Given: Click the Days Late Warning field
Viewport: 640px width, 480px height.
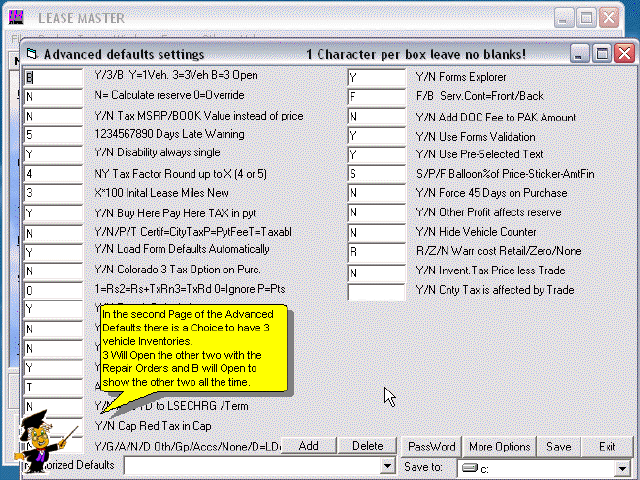Looking at the screenshot, I should click(52, 134).
